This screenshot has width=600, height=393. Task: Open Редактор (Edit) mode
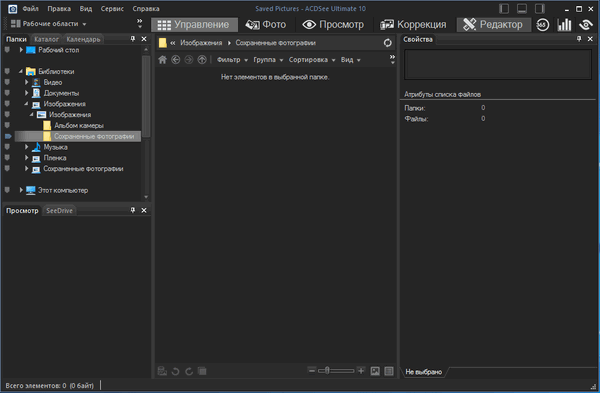(x=494, y=25)
